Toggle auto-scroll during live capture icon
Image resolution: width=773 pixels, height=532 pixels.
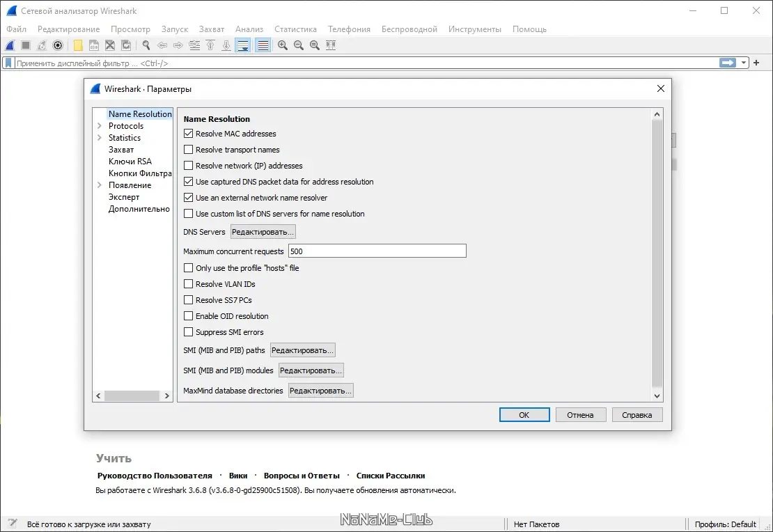[x=243, y=45]
